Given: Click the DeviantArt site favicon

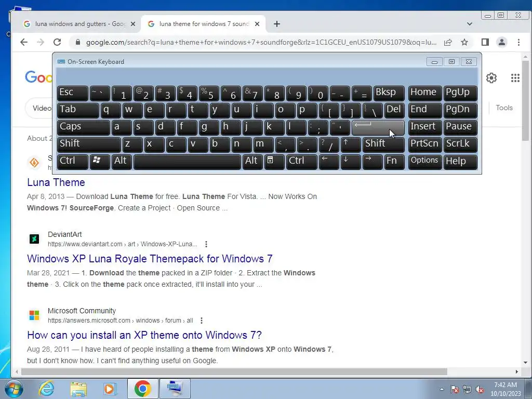Looking at the screenshot, I should pyautogui.click(x=34, y=239).
